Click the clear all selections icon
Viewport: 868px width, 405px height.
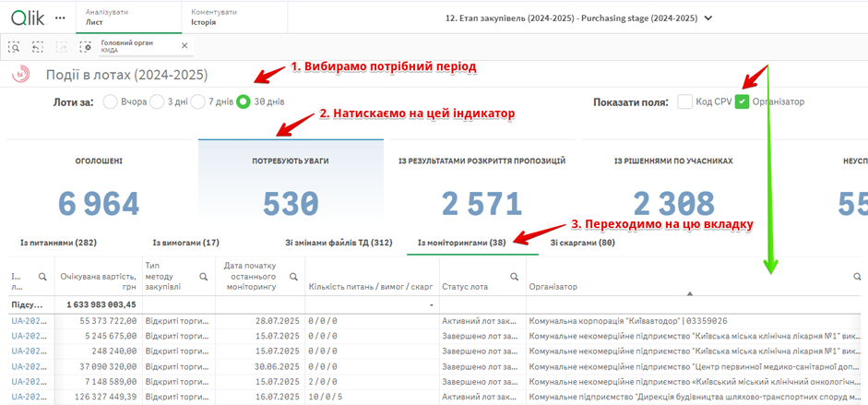click(85, 46)
